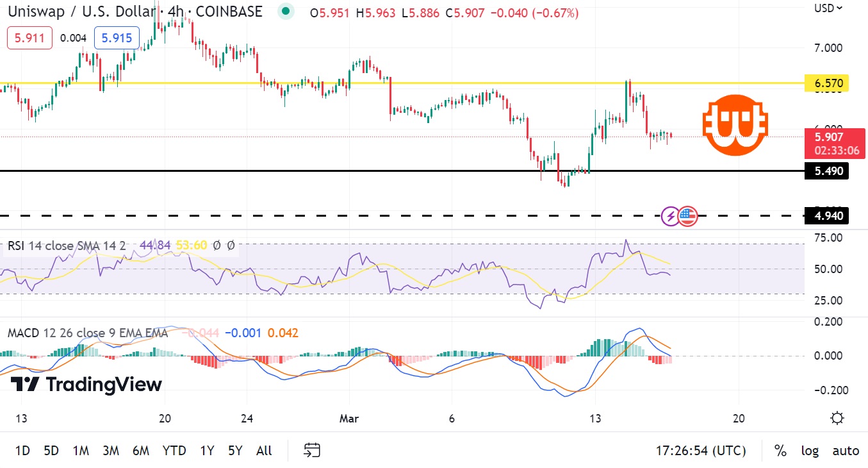The width and height of the screenshot is (868, 468).
Task: Click the Mar label on time axis
Action: click(349, 419)
